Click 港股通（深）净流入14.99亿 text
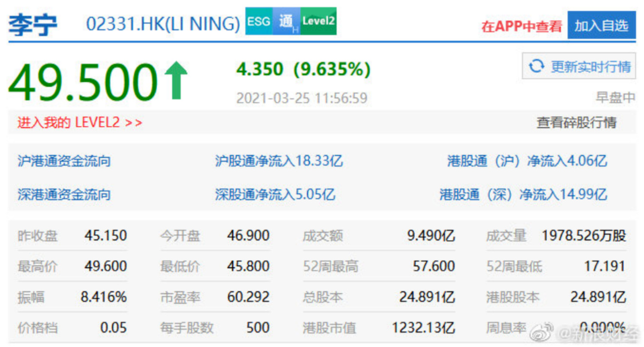Image resolution: width=644 pixels, height=347 pixels. point(523,195)
